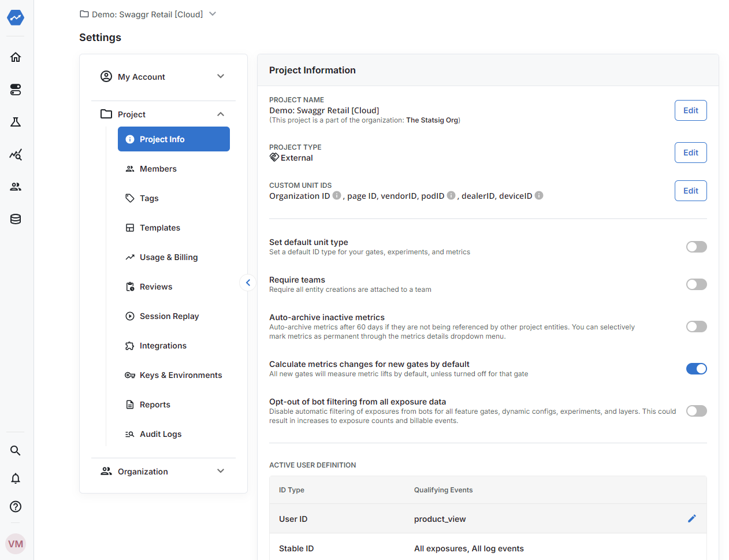Disable Calculate metrics changes for new gates
The width and height of the screenshot is (729, 560).
coord(696,369)
